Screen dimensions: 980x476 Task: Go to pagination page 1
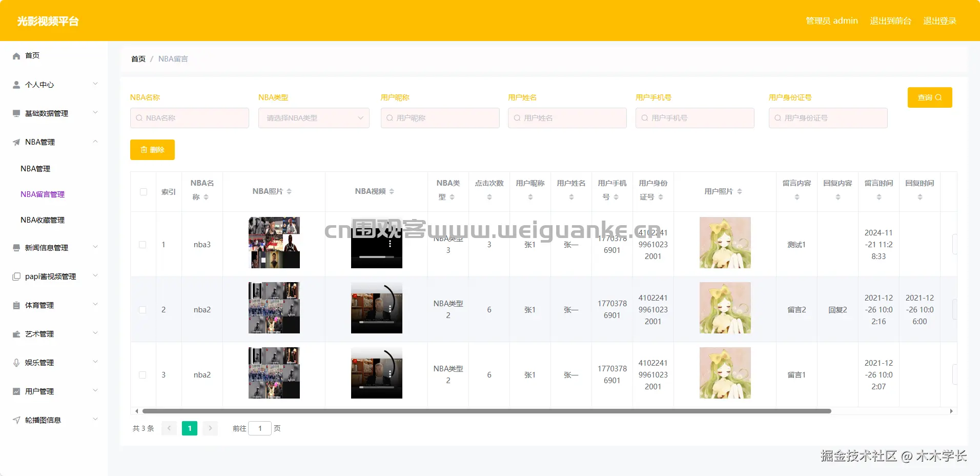(x=190, y=428)
